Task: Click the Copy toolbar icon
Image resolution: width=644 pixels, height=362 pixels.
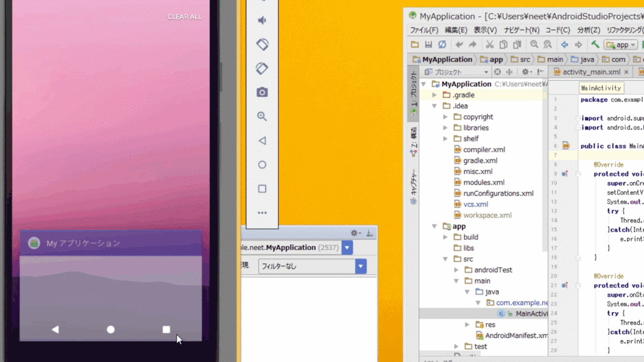Action: 503,45
